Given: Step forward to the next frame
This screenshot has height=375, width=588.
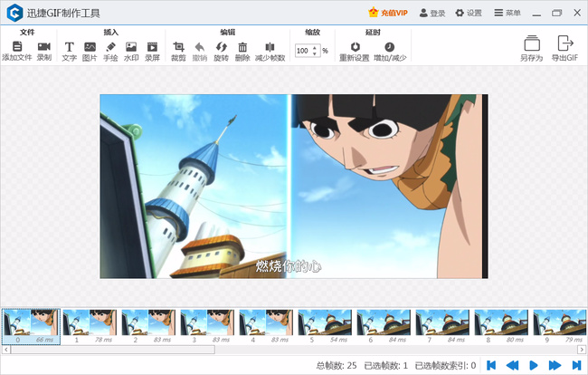Looking at the screenshot, I should [555, 365].
